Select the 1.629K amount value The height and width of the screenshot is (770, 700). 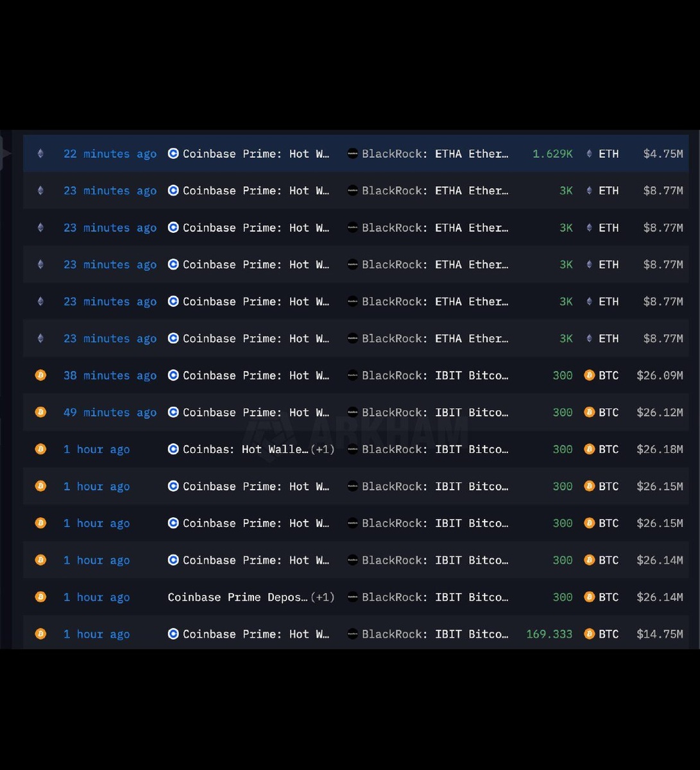point(552,154)
